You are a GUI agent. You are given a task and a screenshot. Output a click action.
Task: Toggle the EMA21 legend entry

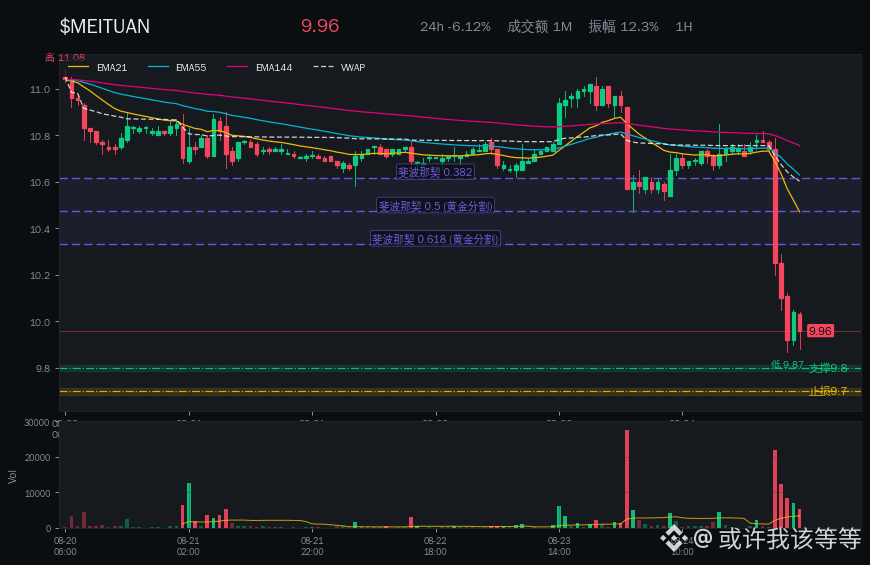pyautogui.click(x=98, y=68)
